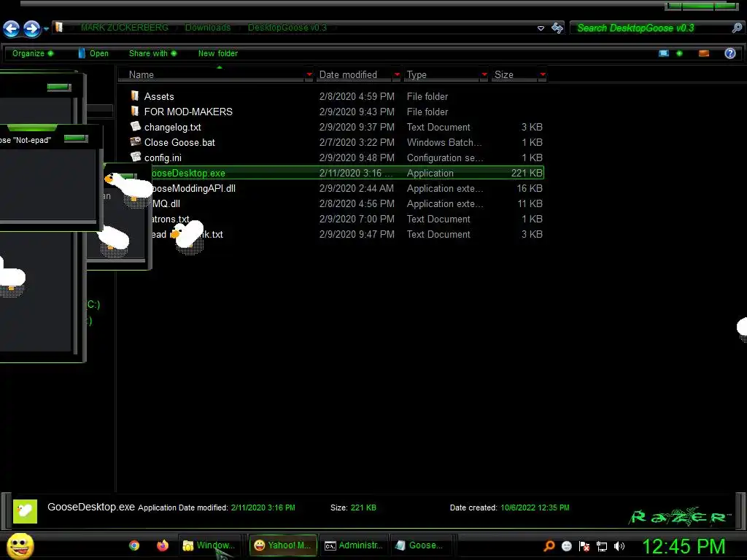
Task: Refresh the folder with the refresh icon
Action: point(557,28)
